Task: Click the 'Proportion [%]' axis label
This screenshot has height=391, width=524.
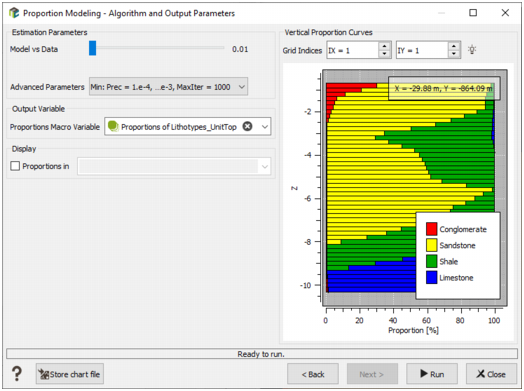Action: click(413, 330)
